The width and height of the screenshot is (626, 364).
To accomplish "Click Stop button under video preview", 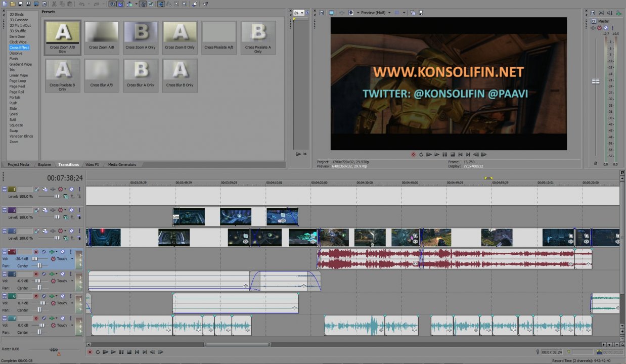I will pyautogui.click(x=453, y=155).
